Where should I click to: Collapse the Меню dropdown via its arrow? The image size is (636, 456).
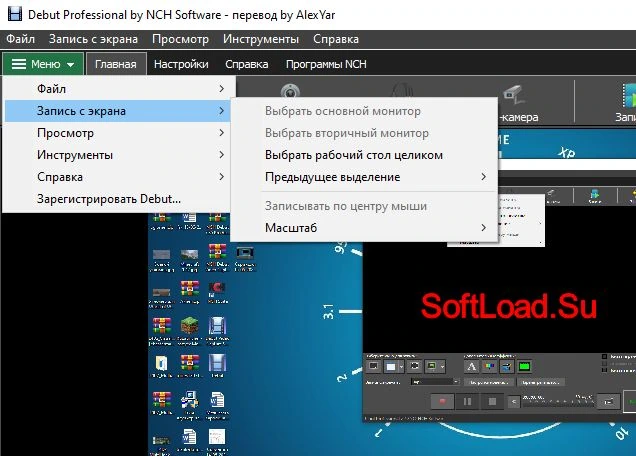pos(70,65)
